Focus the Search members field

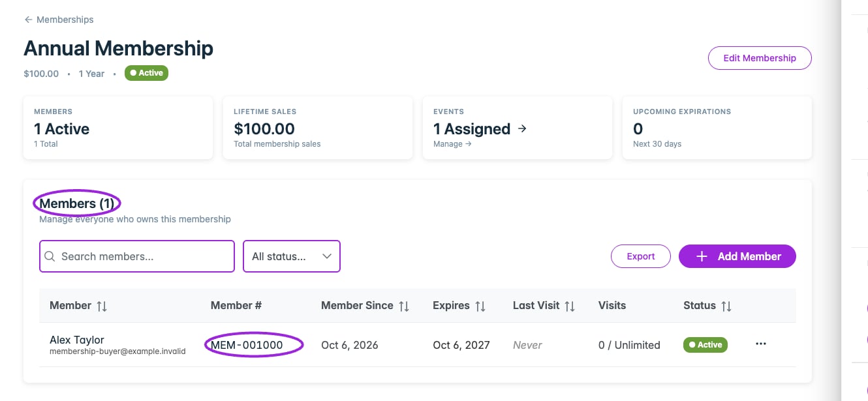point(137,256)
